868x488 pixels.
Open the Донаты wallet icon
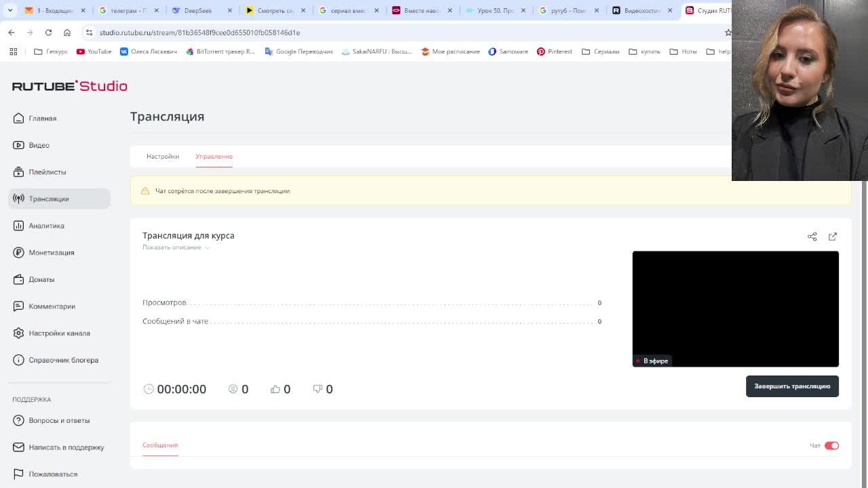[x=18, y=279]
